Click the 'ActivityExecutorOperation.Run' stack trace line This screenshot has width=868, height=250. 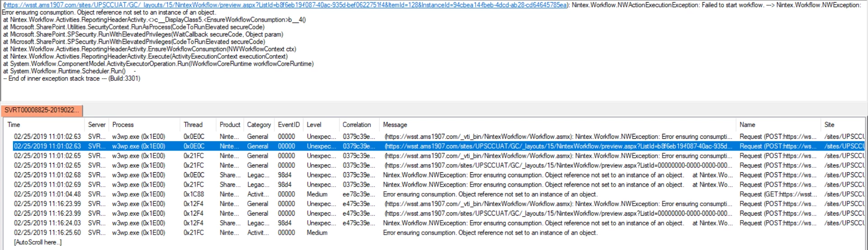158,64
